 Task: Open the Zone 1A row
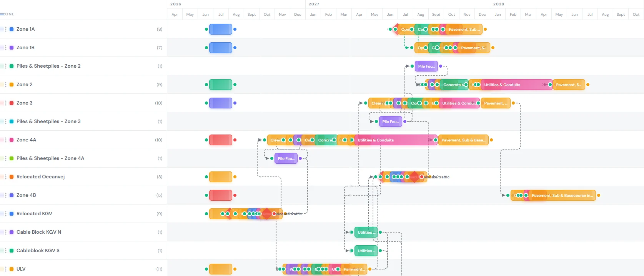click(25, 29)
